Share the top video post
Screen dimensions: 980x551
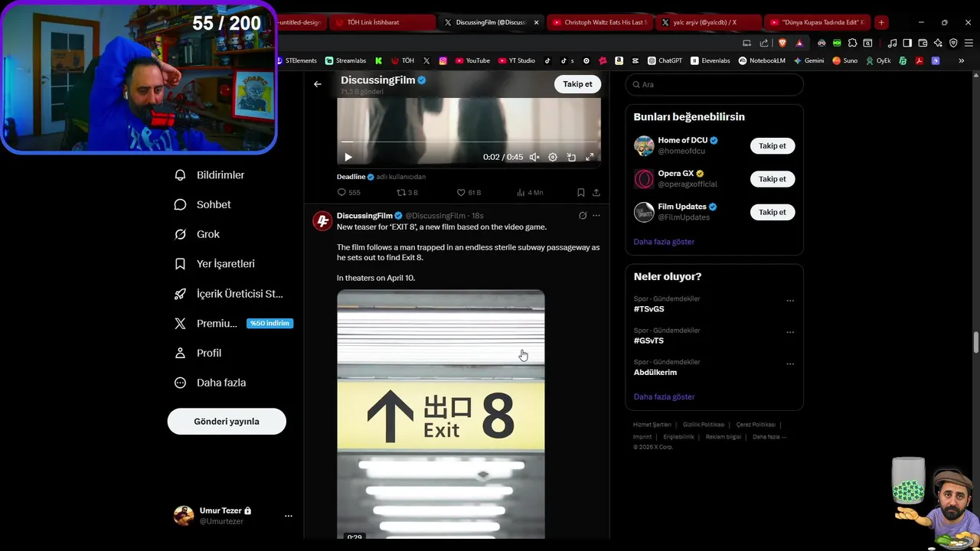pos(596,193)
